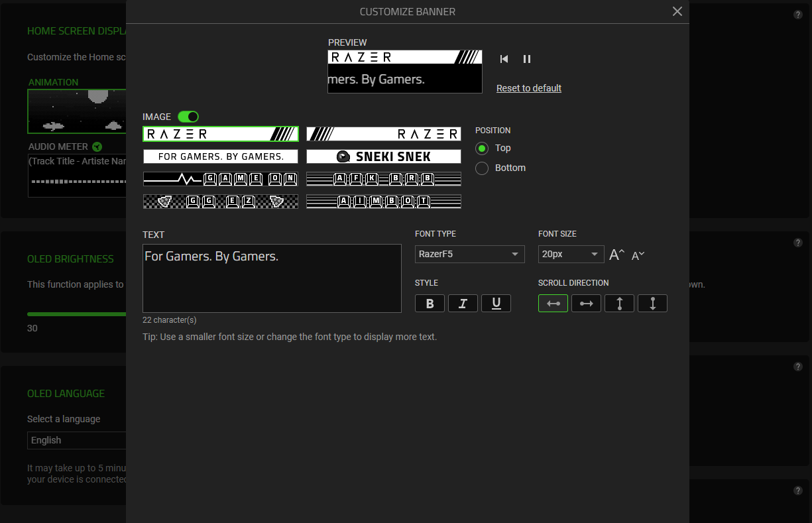Decrease font size with smaller A icon
Image resolution: width=812 pixels, height=523 pixels.
tap(638, 255)
